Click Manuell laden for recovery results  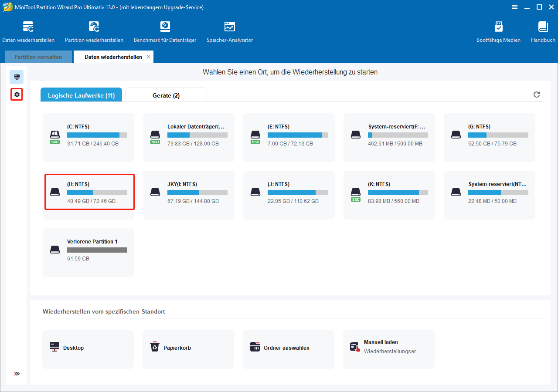pos(388,348)
